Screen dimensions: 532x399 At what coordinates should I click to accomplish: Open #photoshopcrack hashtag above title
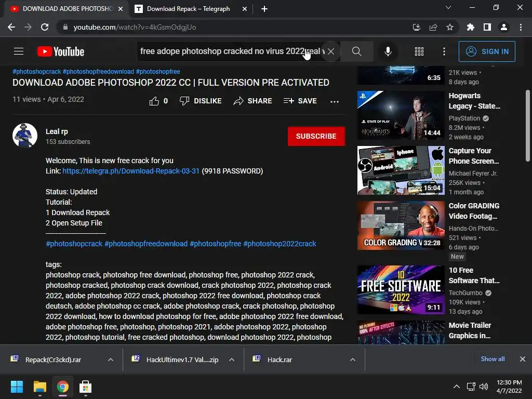[37, 72]
